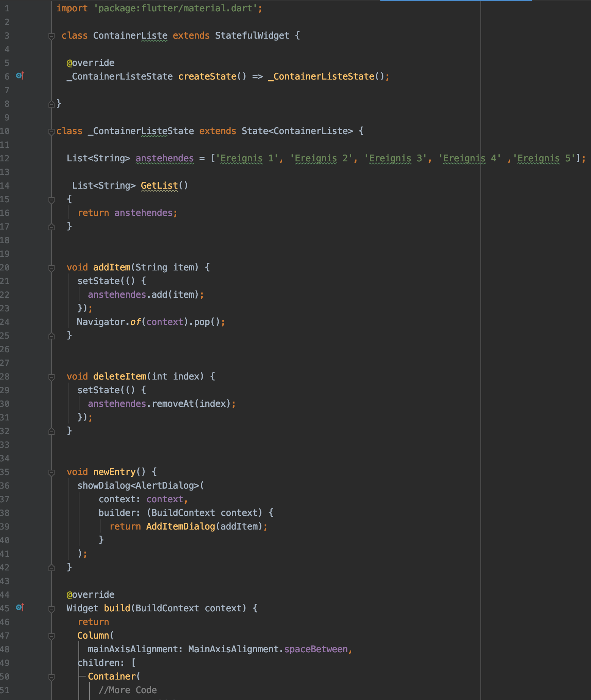Place cursor on StatefulWidget class name

pos(252,36)
